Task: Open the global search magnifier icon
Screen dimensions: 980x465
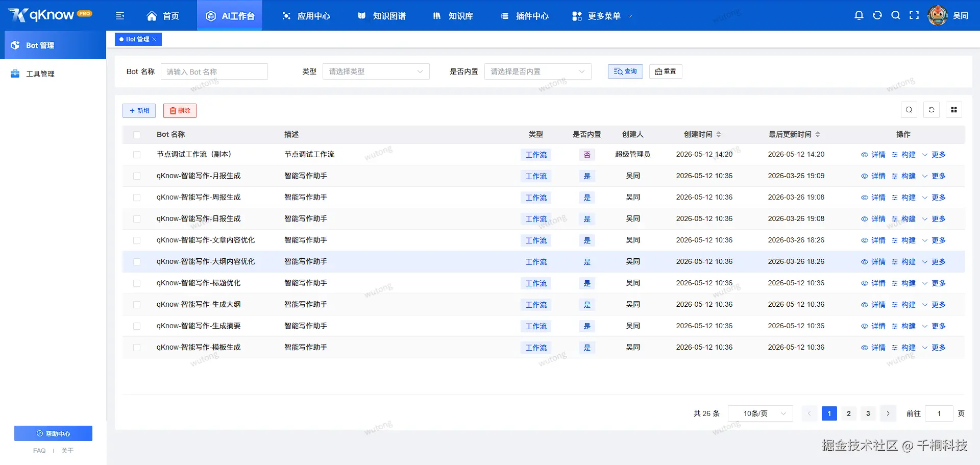Action: [896, 15]
